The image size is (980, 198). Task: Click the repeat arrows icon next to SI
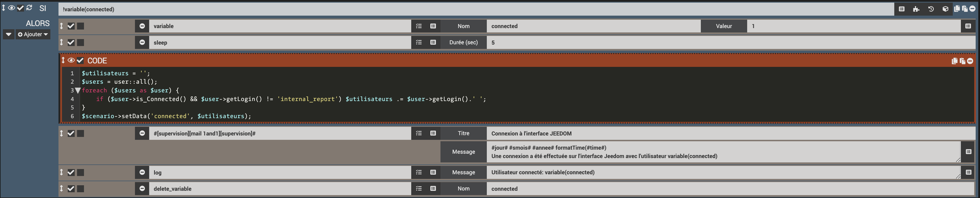click(x=29, y=8)
